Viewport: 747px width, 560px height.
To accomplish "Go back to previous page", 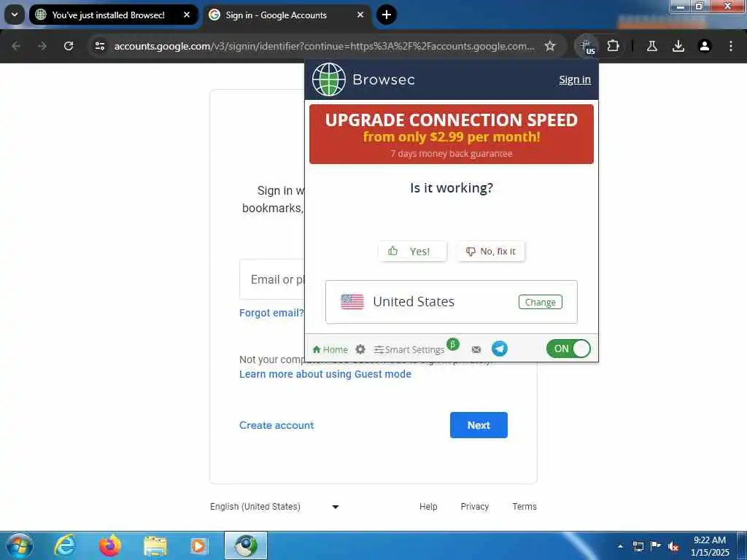I will 16,46.
